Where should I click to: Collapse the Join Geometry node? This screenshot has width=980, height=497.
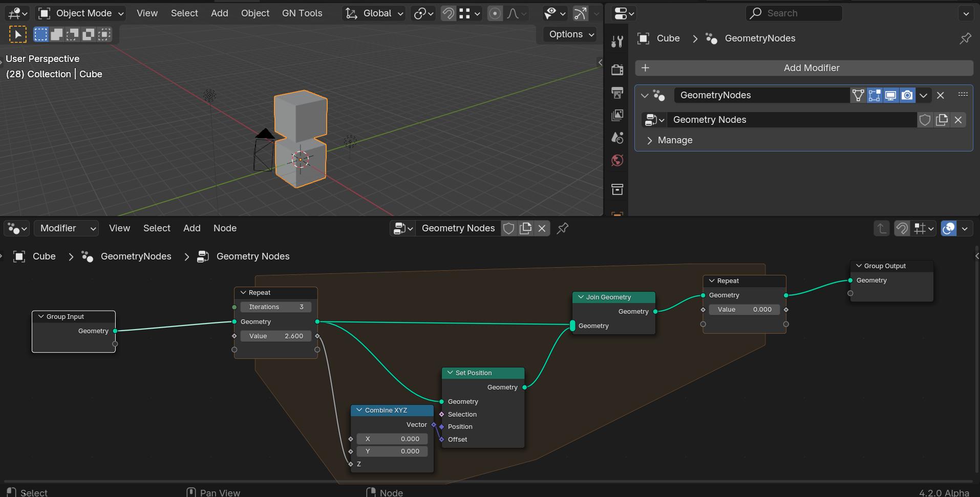pos(581,297)
